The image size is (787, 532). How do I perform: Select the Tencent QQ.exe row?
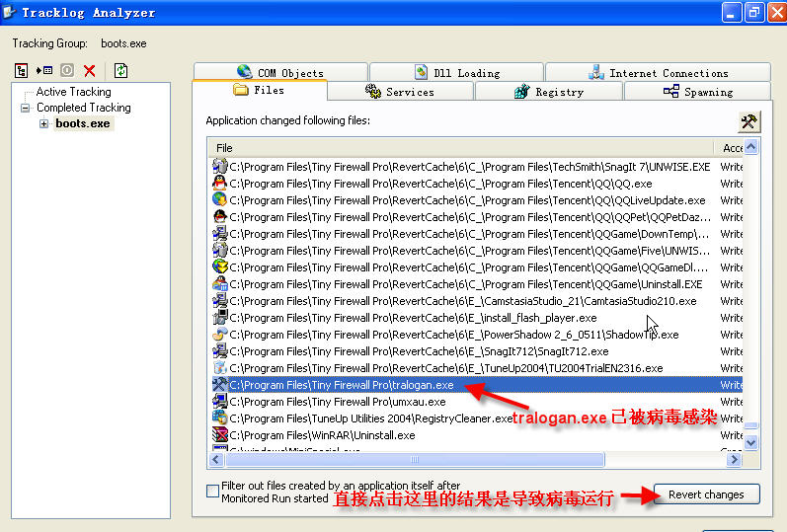tap(476, 184)
